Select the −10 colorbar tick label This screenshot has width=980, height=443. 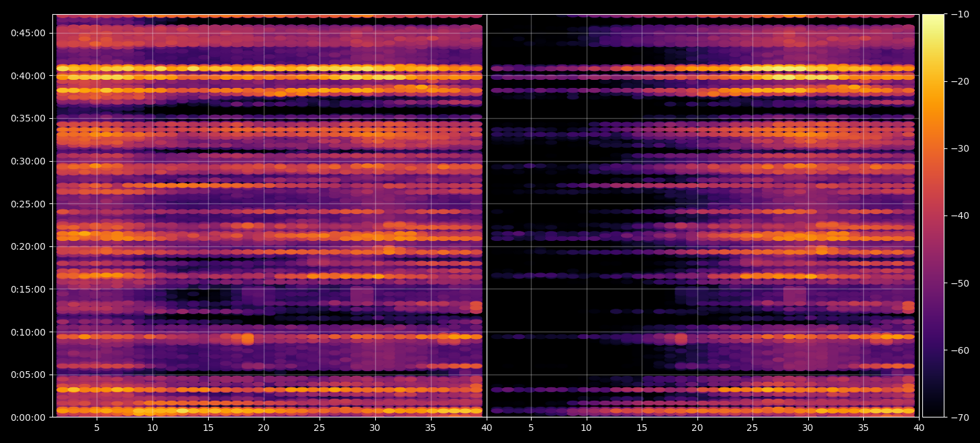960,14
